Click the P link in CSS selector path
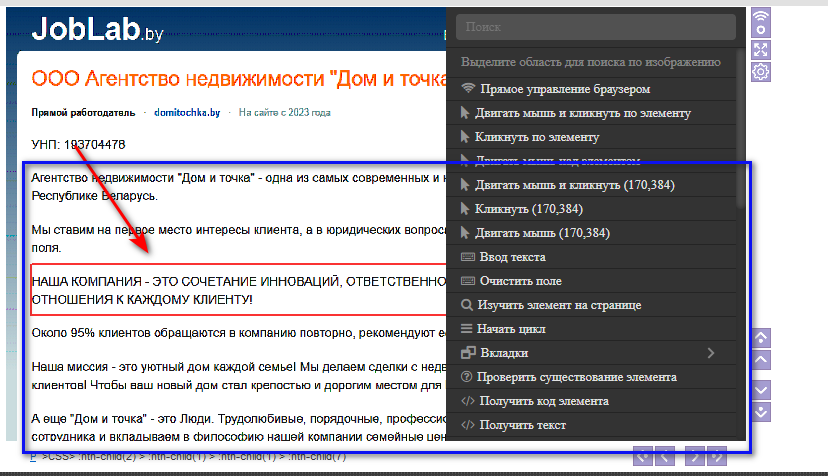The height and width of the screenshot is (476, 828). tap(33, 457)
